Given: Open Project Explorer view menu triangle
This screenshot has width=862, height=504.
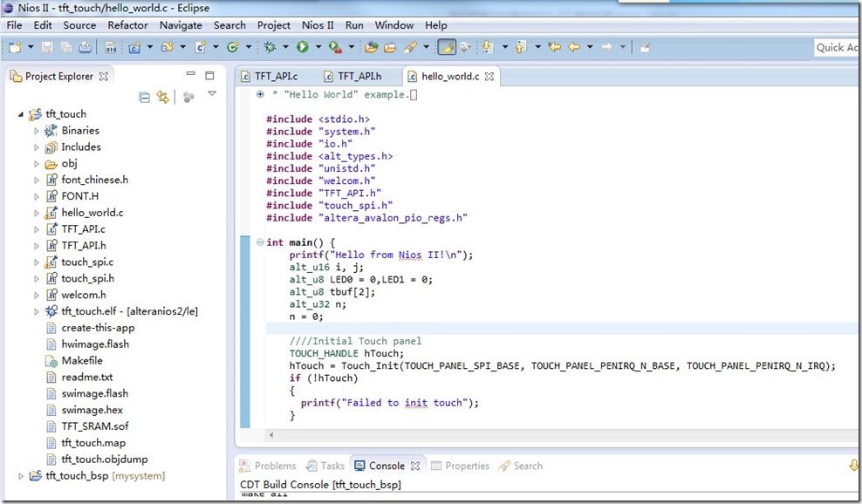Looking at the screenshot, I should tap(212, 93).
